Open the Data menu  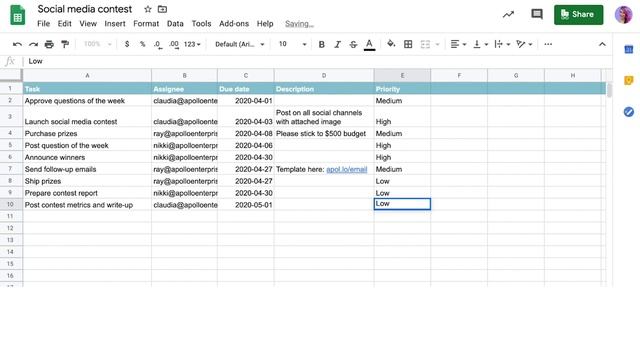[x=175, y=24]
